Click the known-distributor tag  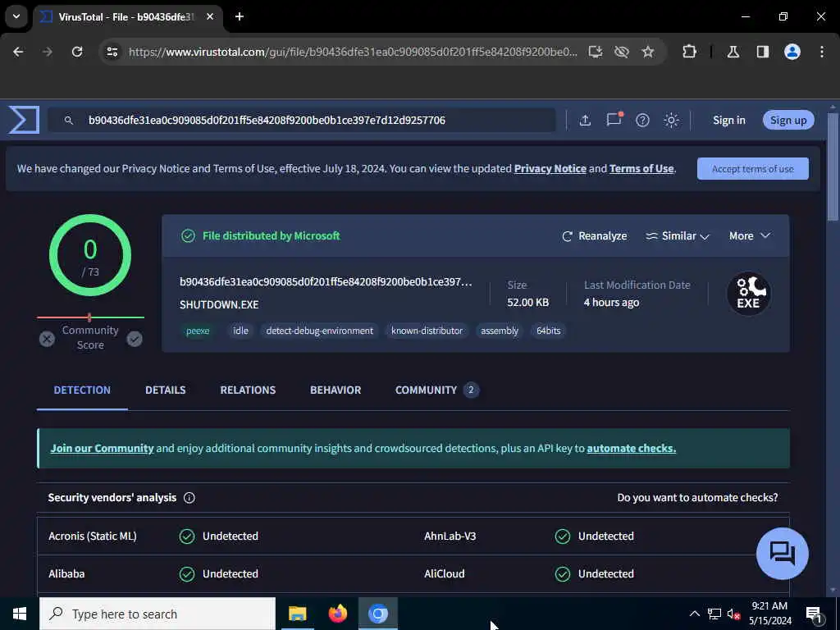[x=427, y=331]
